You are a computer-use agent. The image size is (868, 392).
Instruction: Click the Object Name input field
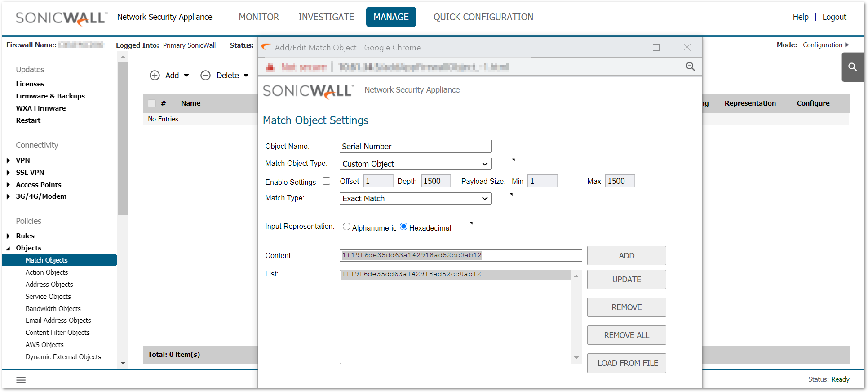415,147
